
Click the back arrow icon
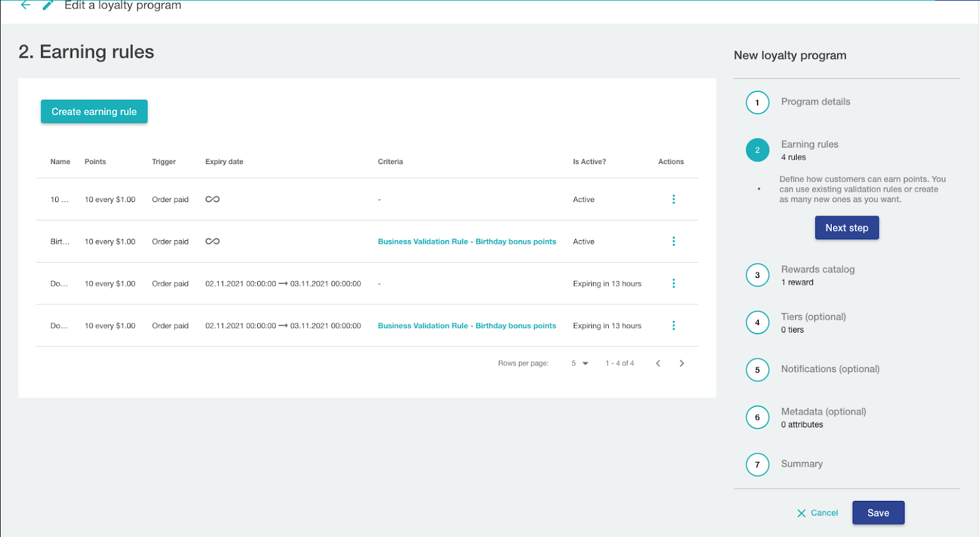pos(25,5)
